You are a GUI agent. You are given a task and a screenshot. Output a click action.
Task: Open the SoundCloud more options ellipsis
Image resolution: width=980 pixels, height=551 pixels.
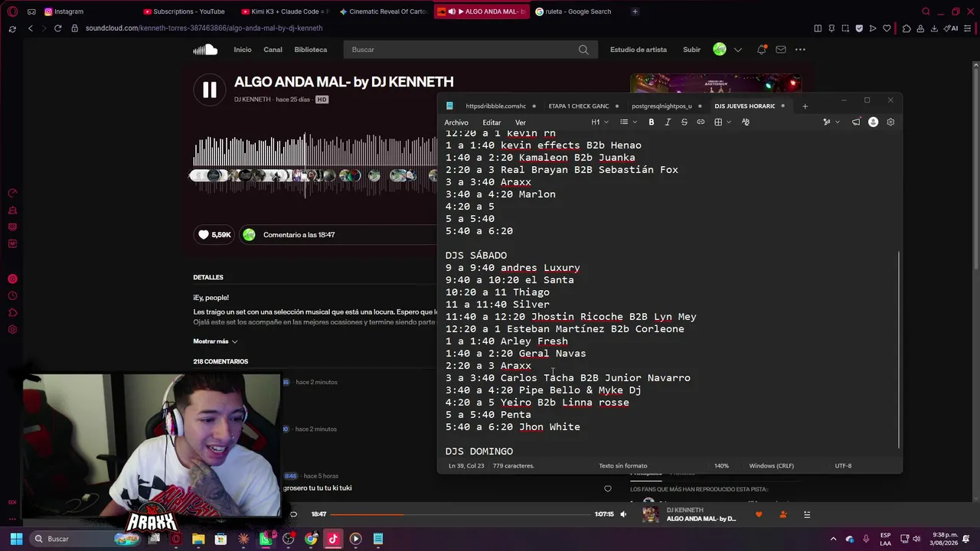tap(800, 50)
